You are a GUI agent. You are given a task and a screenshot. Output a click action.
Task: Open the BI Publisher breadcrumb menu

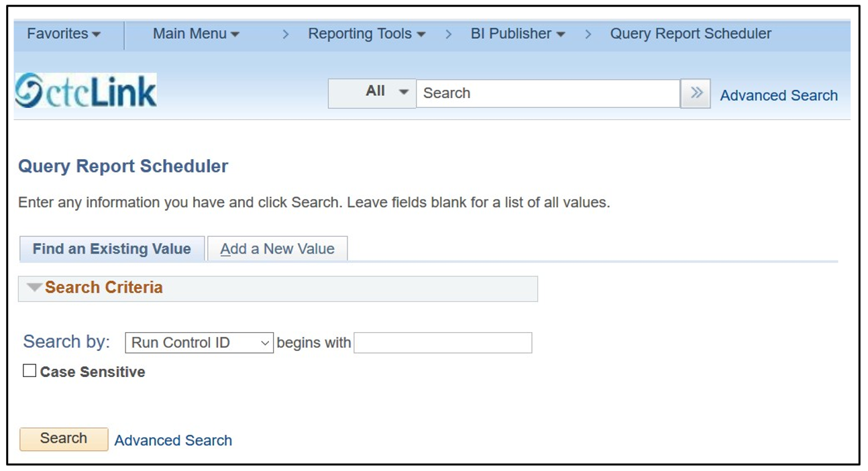click(x=517, y=34)
